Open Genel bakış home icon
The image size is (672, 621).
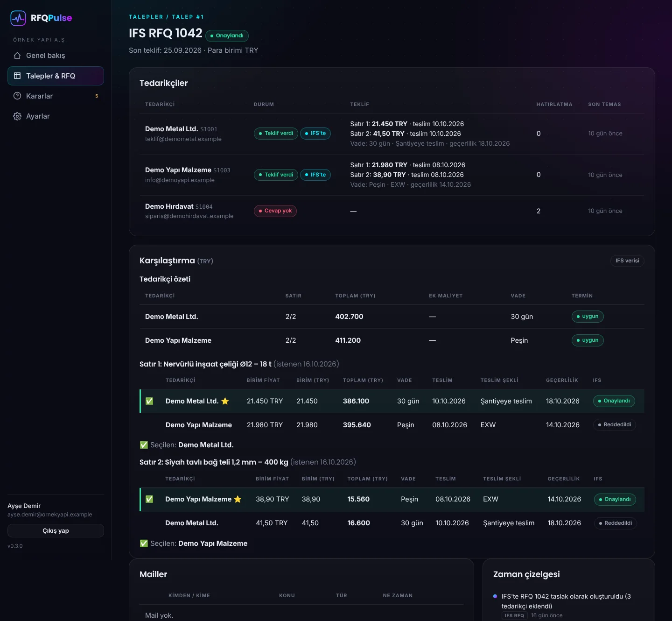tap(17, 56)
